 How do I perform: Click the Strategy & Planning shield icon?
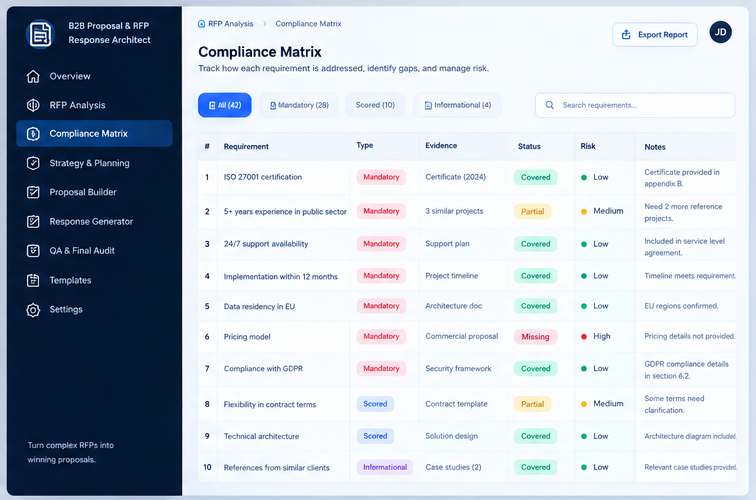click(x=33, y=163)
